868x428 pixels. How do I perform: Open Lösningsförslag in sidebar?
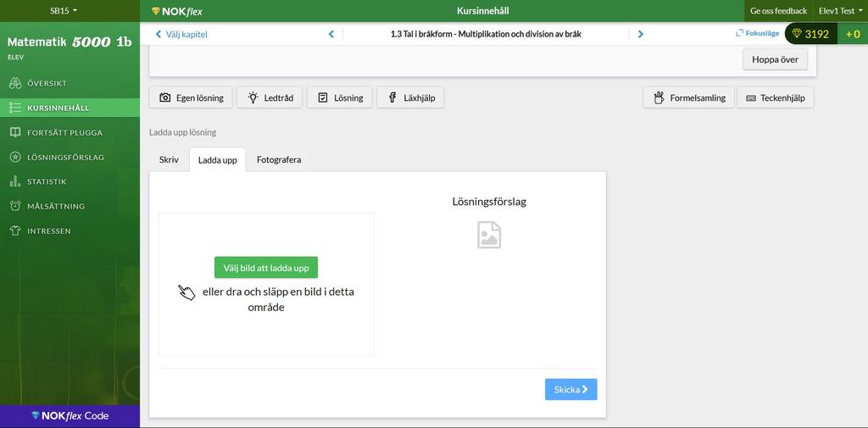70,158
